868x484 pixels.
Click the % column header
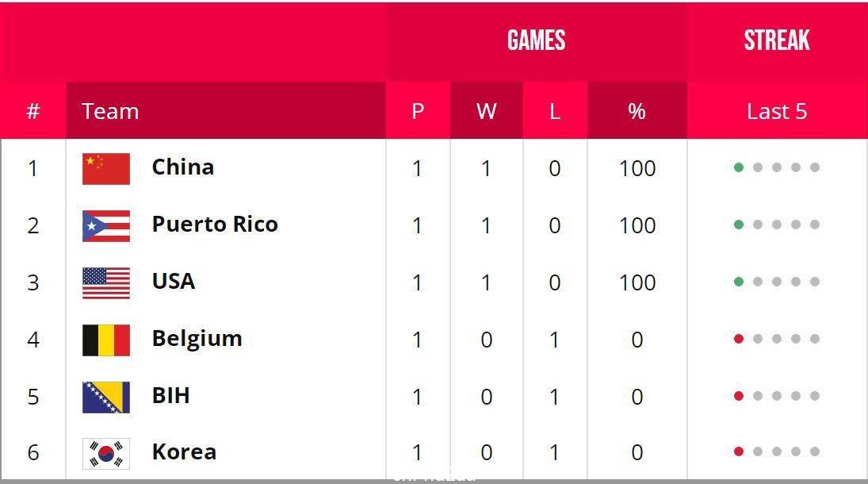pos(637,111)
